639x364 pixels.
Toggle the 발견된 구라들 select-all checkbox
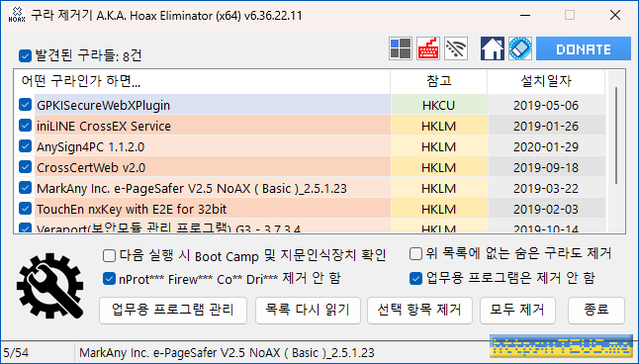[25, 55]
